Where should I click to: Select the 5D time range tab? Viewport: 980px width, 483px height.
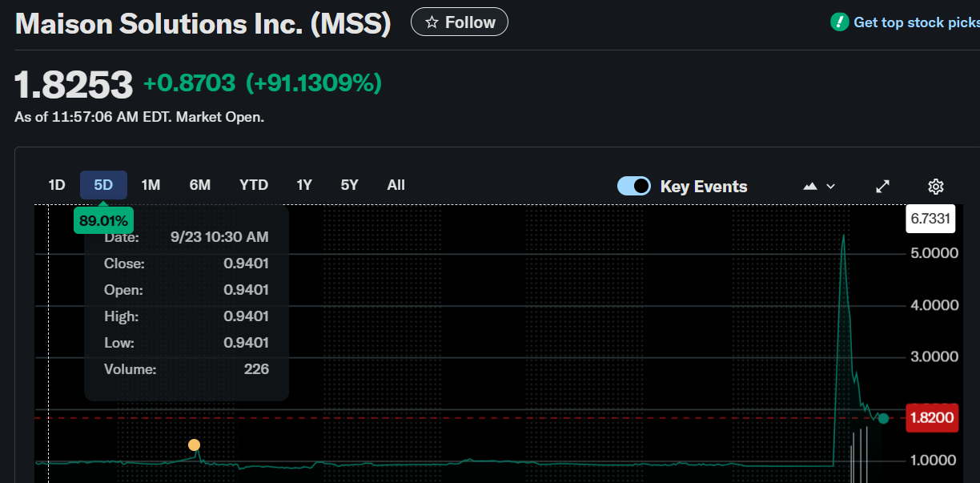tap(103, 185)
